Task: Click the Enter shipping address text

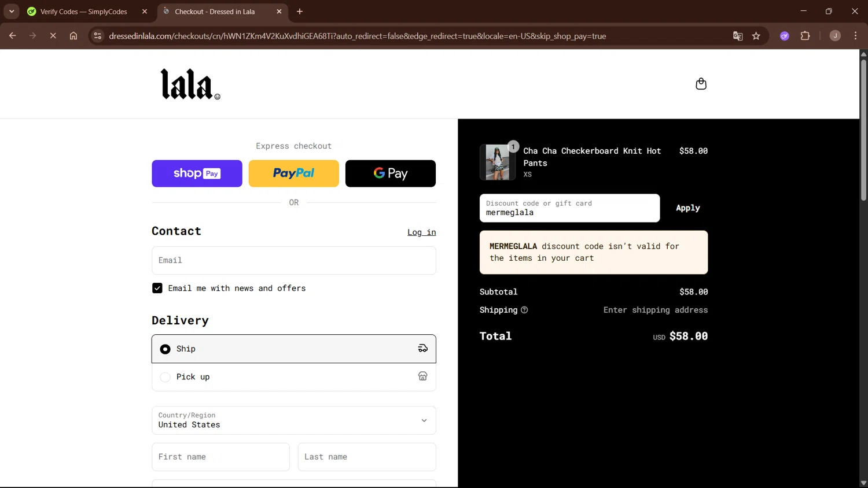Action: point(656,310)
